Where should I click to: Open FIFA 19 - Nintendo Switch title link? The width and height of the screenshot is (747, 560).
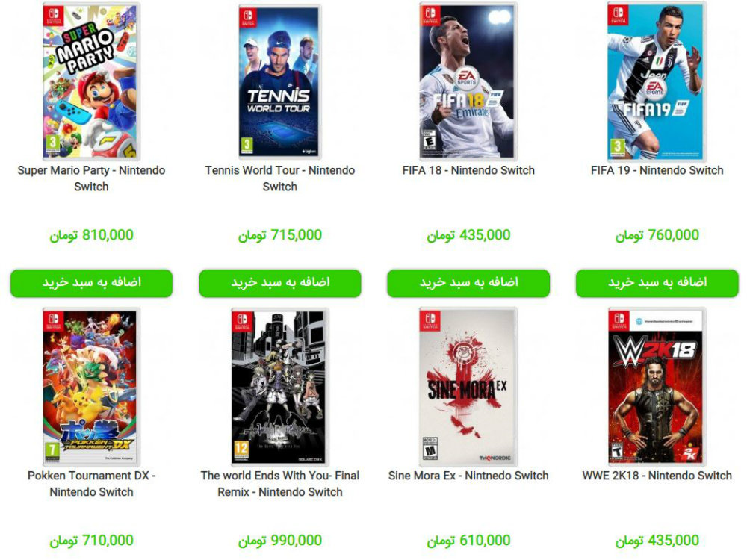click(x=657, y=170)
